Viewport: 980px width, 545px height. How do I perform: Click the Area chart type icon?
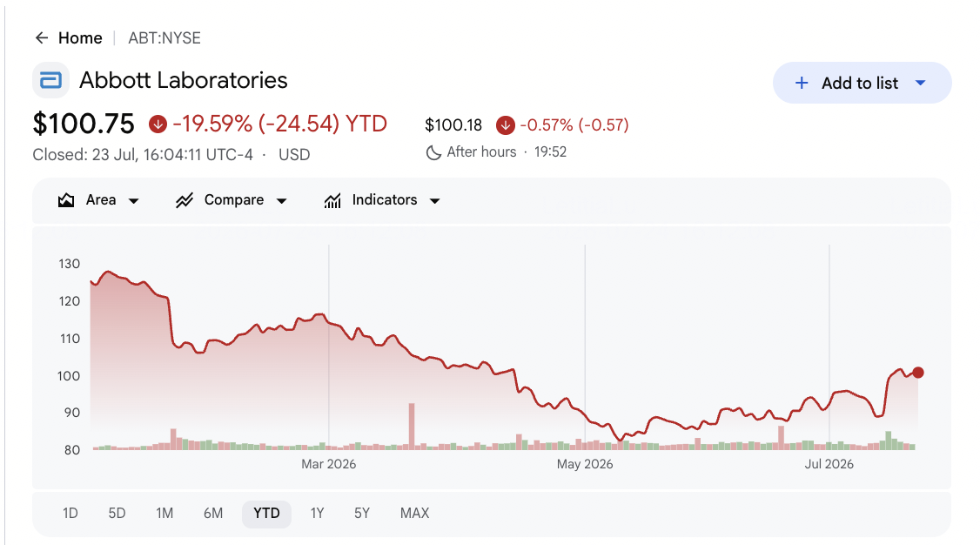[x=66, y=200]
